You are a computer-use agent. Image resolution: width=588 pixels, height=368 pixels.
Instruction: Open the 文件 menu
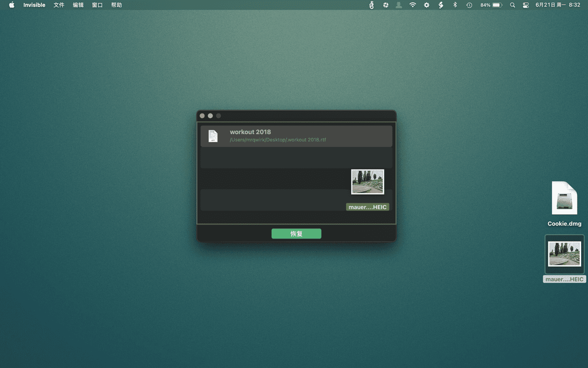[x=59, y=5]
